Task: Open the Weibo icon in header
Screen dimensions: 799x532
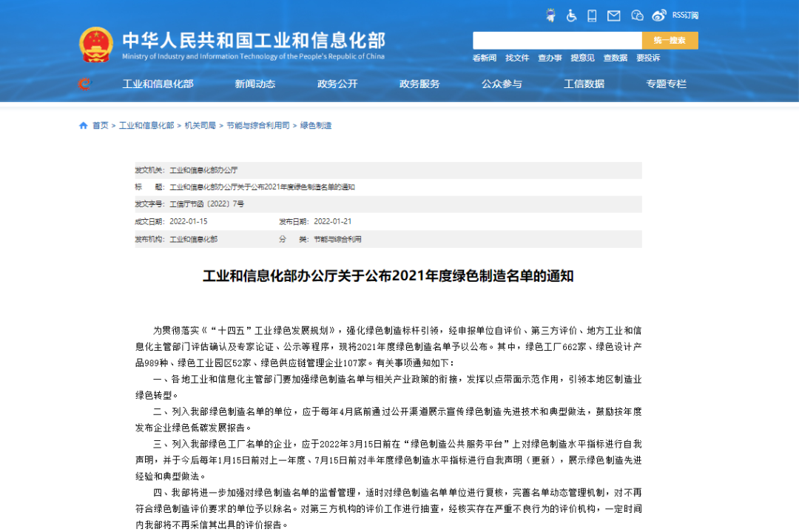Action: tap(658, 16)
